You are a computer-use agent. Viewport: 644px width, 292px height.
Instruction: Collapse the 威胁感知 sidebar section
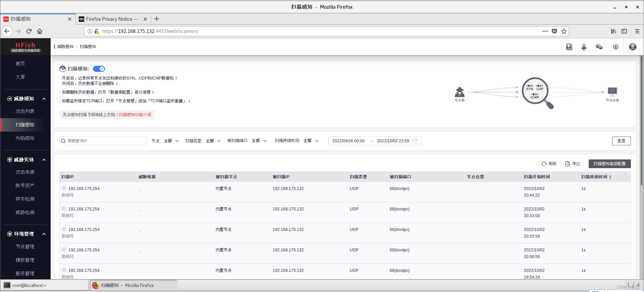coord(44,99)
